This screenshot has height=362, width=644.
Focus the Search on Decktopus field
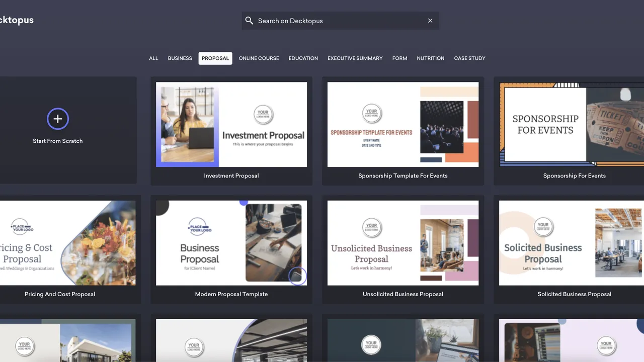click(x=340, y=21)
